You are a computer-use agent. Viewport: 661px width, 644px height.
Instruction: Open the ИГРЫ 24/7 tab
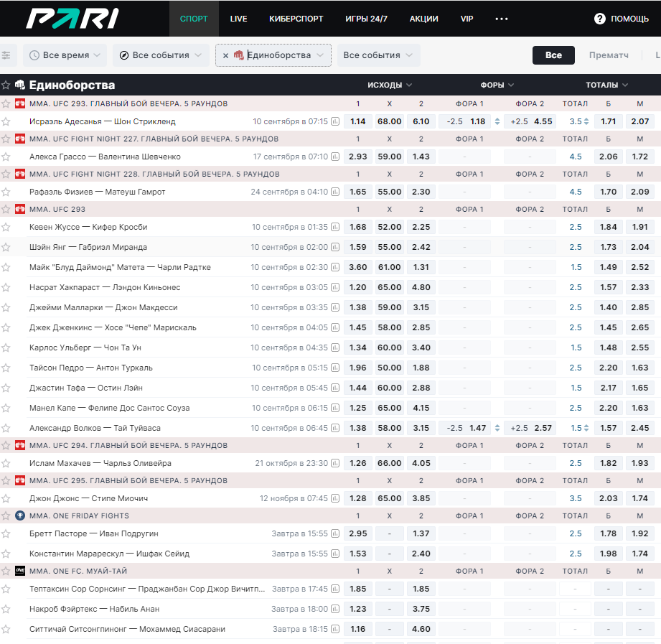click(x=366, y=19)
